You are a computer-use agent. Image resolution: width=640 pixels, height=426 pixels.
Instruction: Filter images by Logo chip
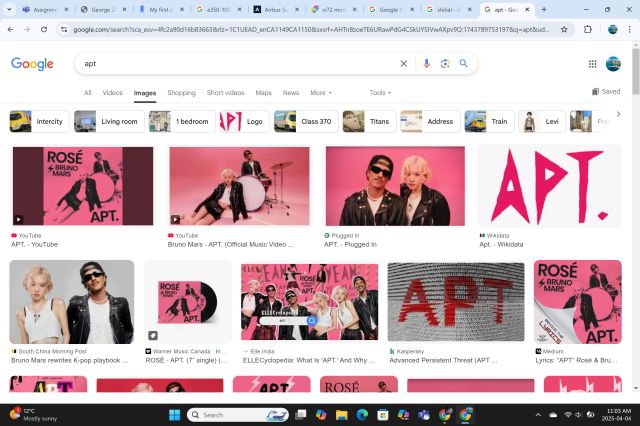click(244, 122)
